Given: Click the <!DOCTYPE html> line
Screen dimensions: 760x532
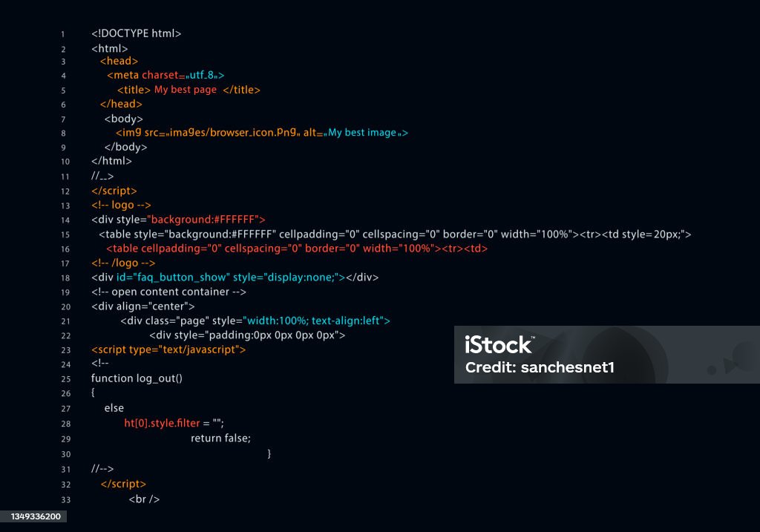Looking at the screenshot, I should coord(137,33).
